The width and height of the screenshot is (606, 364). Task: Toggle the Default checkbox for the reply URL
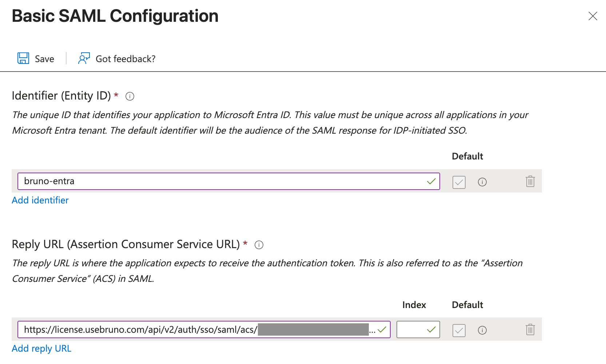click(459, 330)
